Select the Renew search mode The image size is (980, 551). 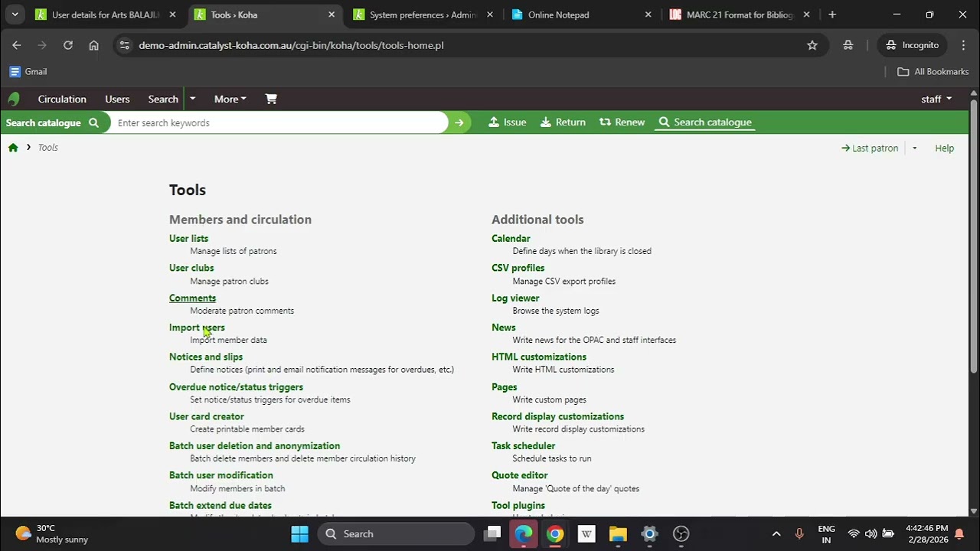pos(622,122)
